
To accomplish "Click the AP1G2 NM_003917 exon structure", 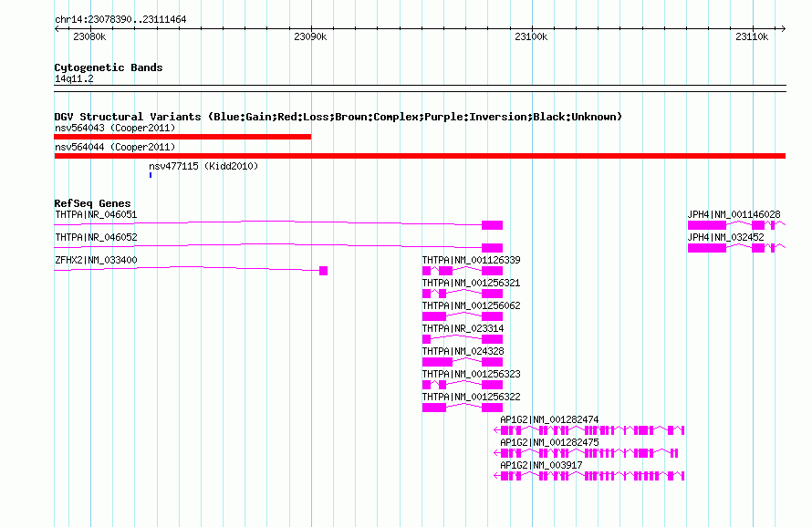I will (589, 476).
